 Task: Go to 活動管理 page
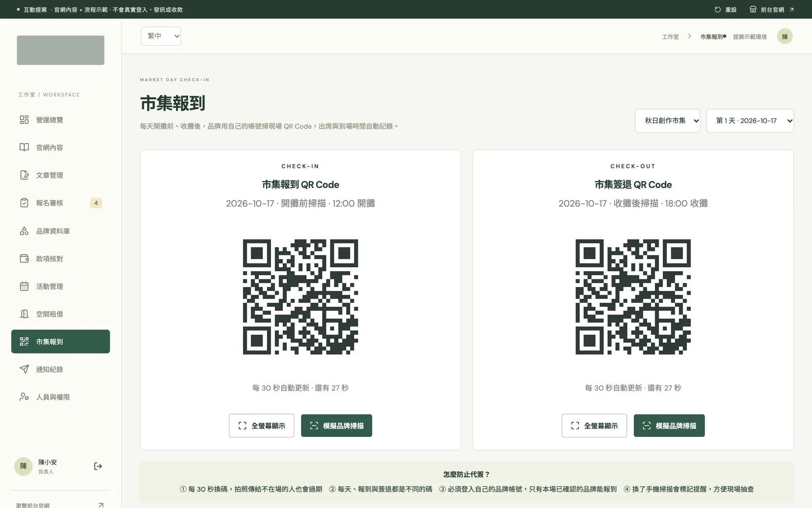point(60,286)
